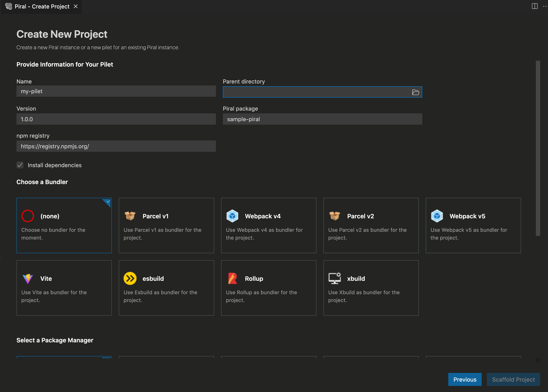Choose the xbuild monitor icon
This screenshot has width=548, height=392.
pos(334,278)
